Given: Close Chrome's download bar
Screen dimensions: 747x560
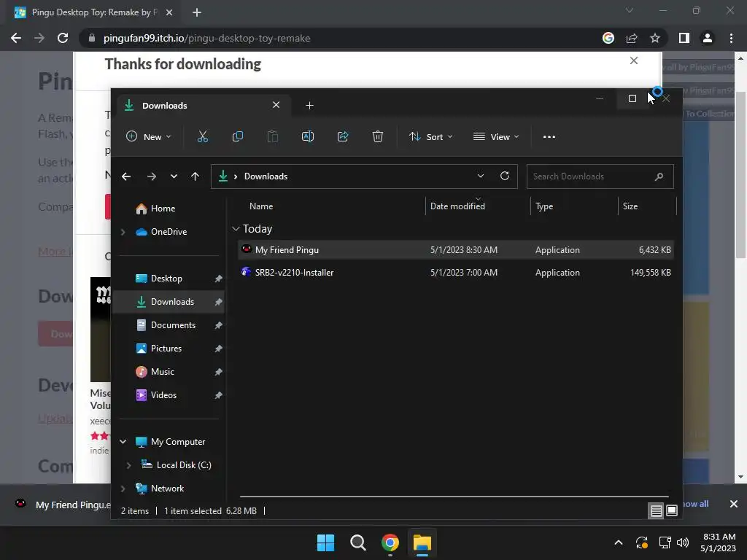Looking at the screenshot, I should point(734,504).
